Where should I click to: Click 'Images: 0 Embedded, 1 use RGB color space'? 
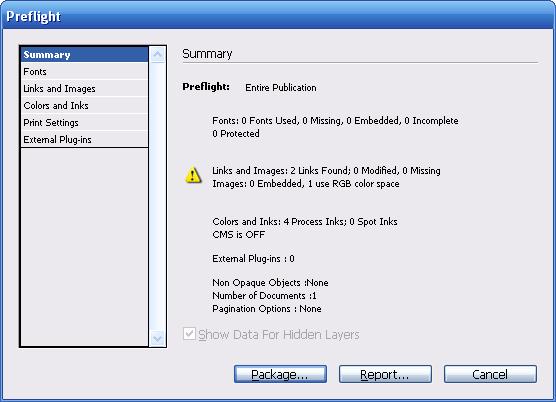306,184
